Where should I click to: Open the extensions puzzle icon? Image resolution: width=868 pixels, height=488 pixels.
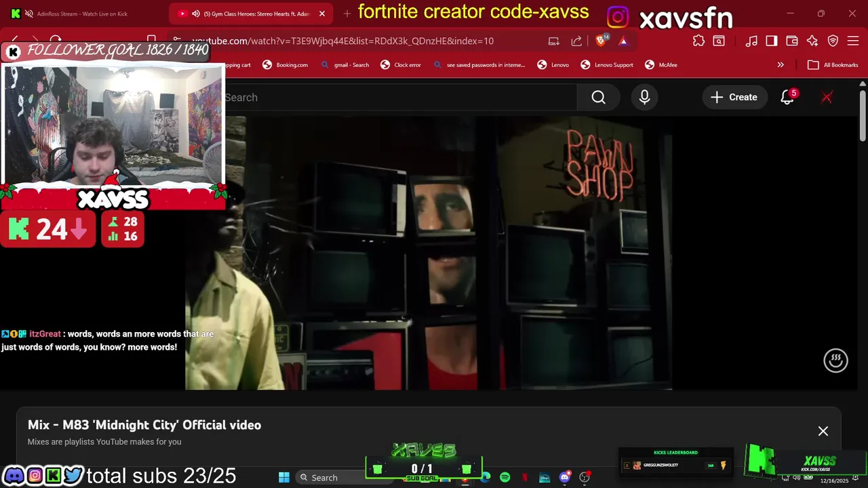[x=698, y=41]
